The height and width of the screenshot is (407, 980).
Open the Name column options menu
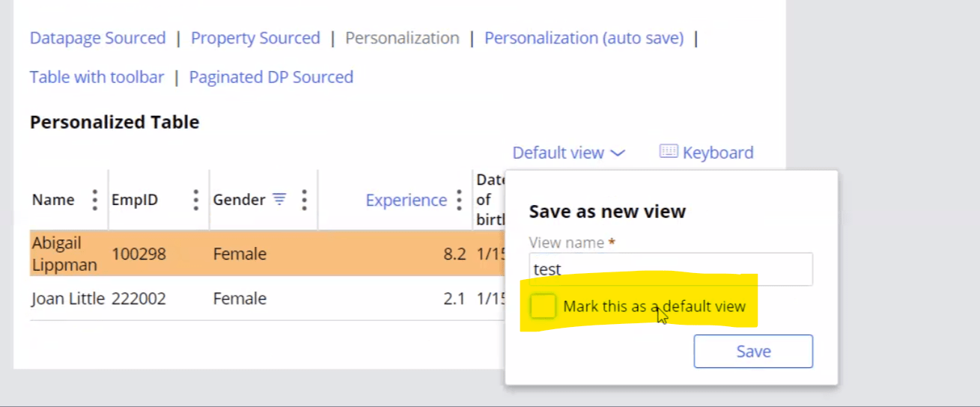[x=94, y=200]
